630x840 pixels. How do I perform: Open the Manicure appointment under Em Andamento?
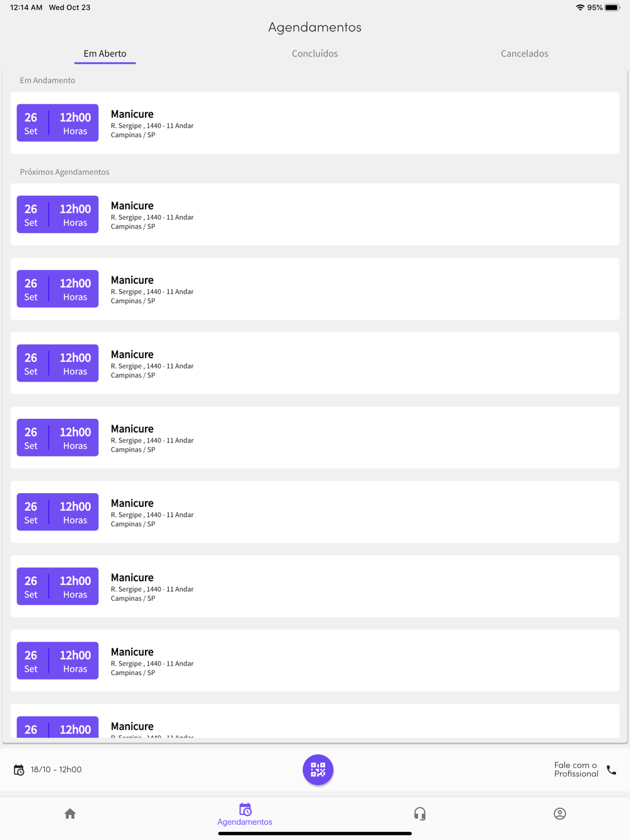click(315, 123)
